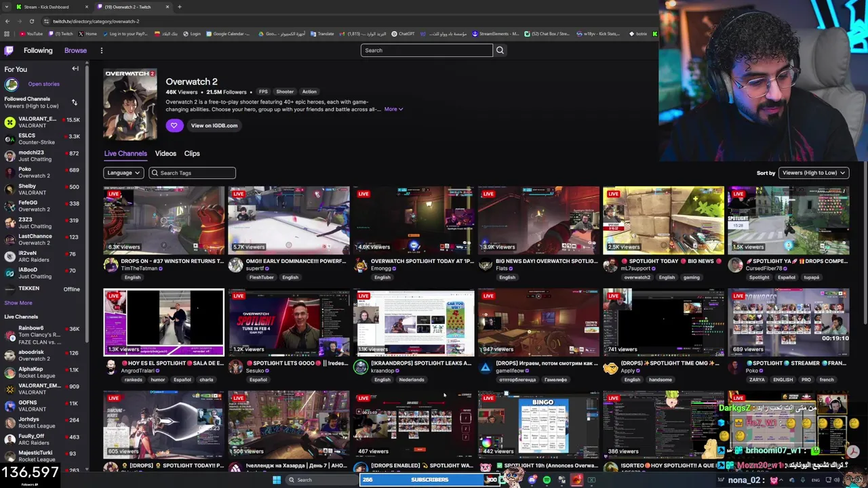
Task: Open iR2veN ARC Raiders channel
Action: coord(42,256)
